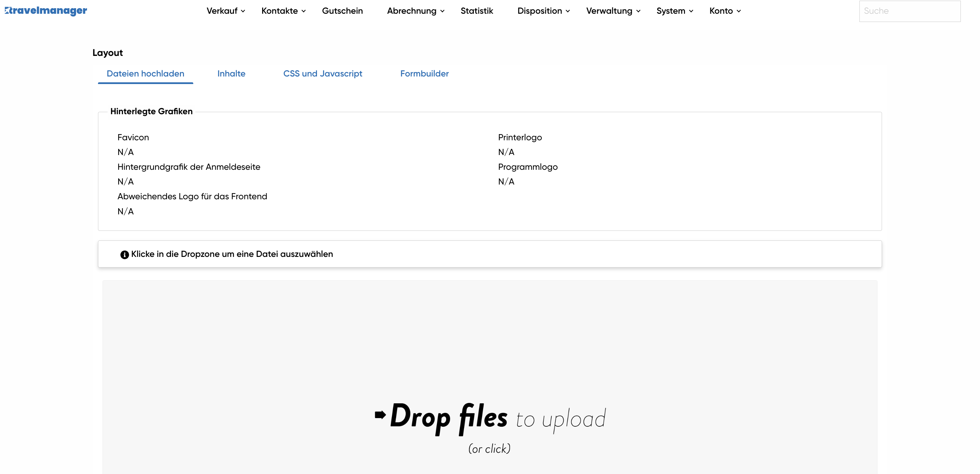This screenshot has width=980, height=474.
Task: Focus the Suche search field
Action: 910,11
